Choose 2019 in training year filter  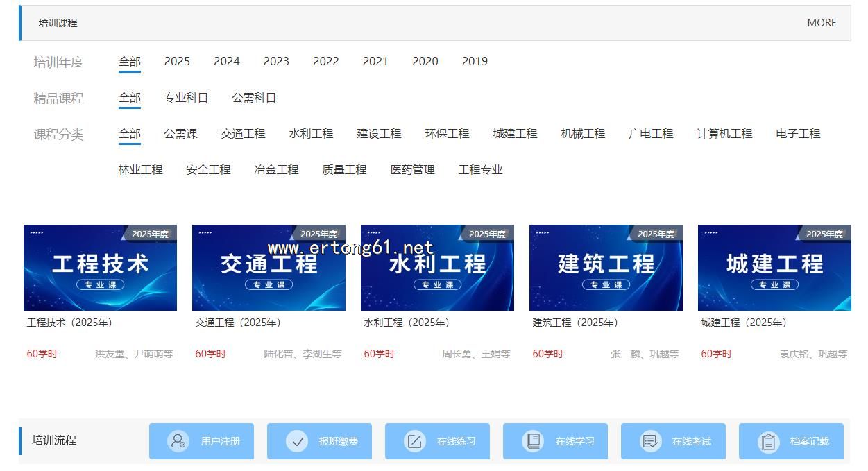pyautogui.click(x=475, y=61)
